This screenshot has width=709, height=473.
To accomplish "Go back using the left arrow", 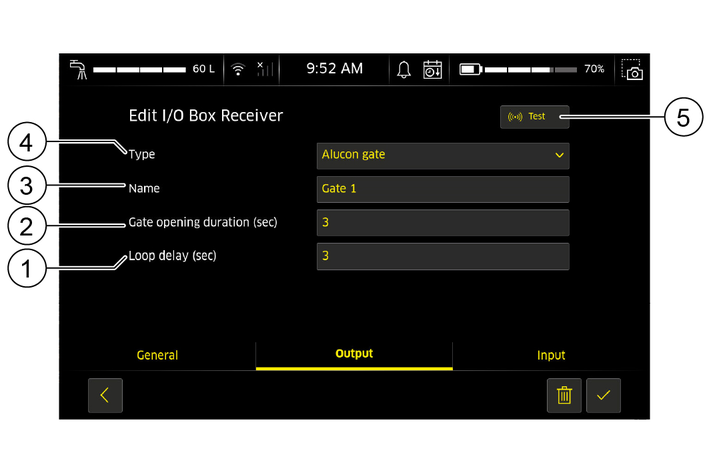I will 105,395.
